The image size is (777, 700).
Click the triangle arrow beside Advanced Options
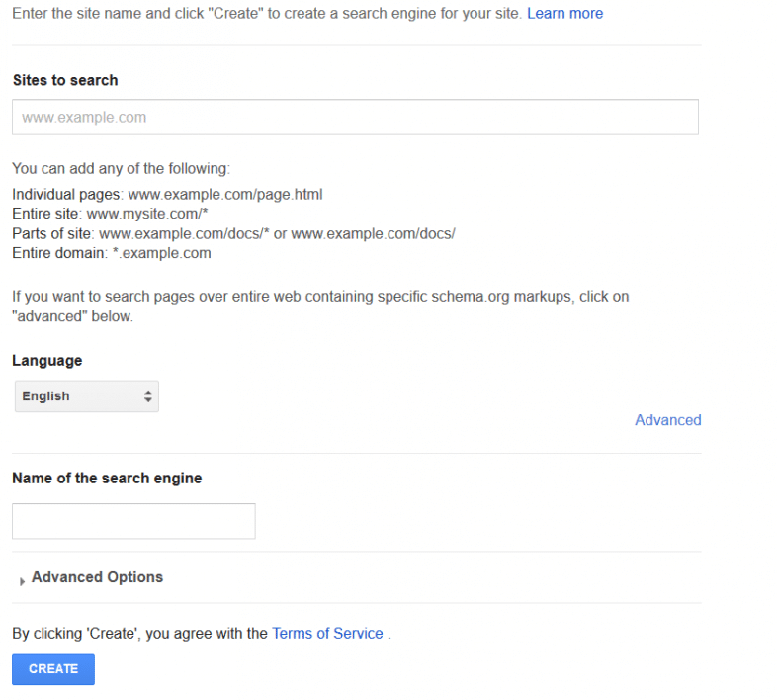point(22,580)
